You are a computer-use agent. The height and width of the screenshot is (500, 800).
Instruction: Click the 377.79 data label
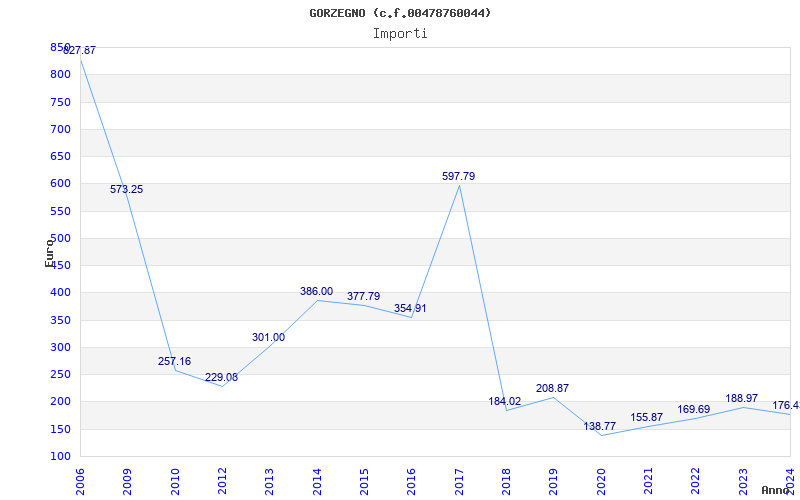[363, 296]
